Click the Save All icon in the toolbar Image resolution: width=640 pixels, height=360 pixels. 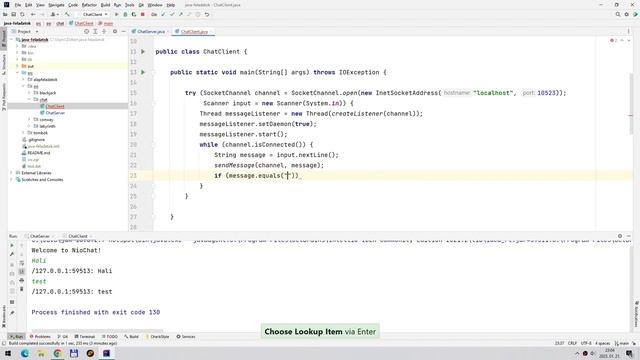pyautogui.click(x=13, y=14)
